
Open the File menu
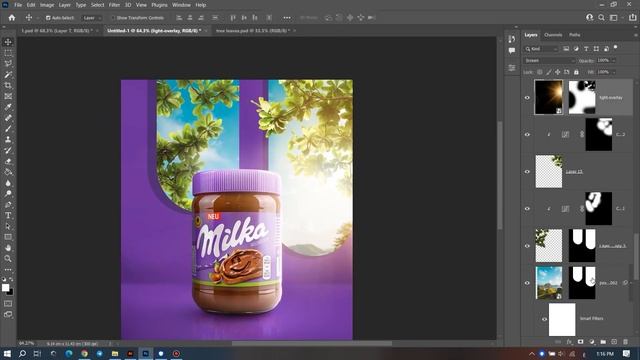18,5
